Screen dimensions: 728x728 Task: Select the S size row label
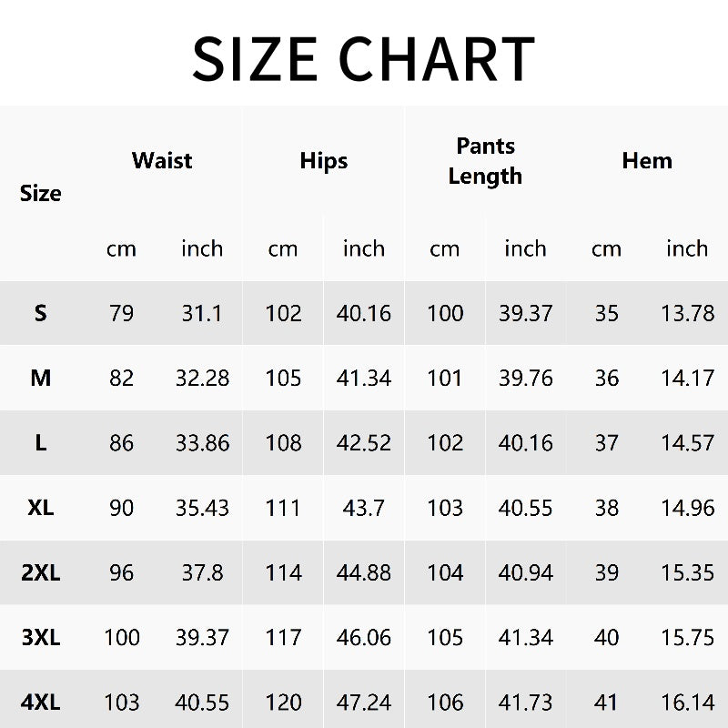[41, 313]
